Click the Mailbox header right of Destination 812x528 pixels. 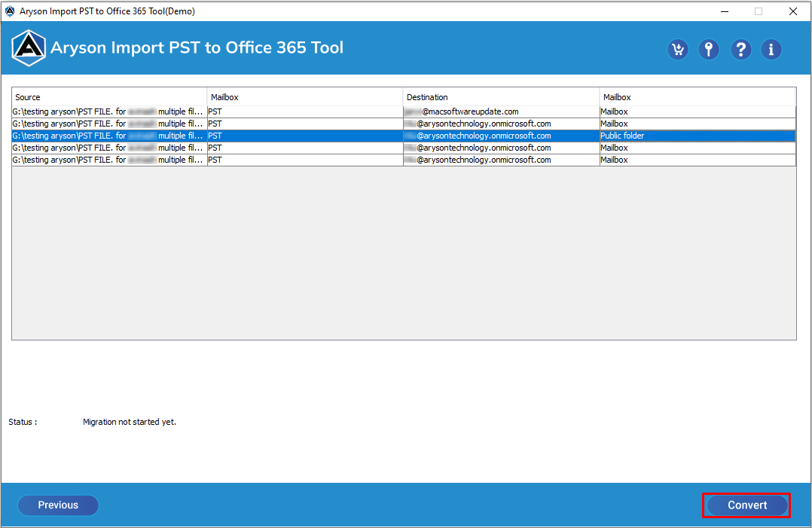click(698, 97)
